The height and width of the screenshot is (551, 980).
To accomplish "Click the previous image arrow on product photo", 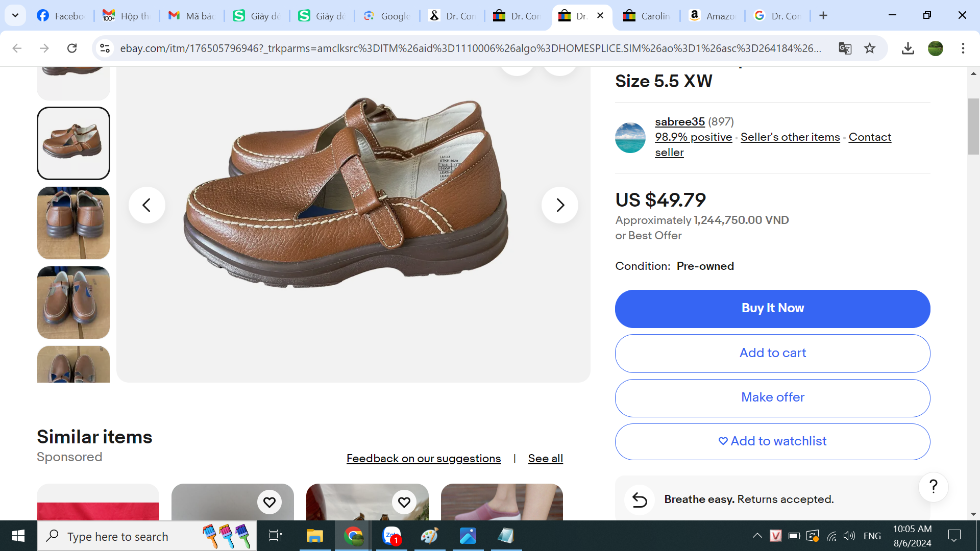I will pyautogui.click(x=146, y=205).
